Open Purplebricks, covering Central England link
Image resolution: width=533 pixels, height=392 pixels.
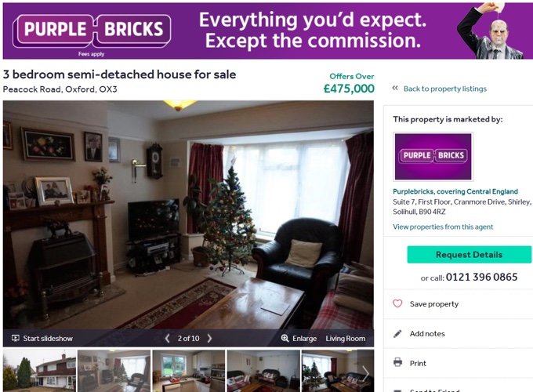pos(455,191)
